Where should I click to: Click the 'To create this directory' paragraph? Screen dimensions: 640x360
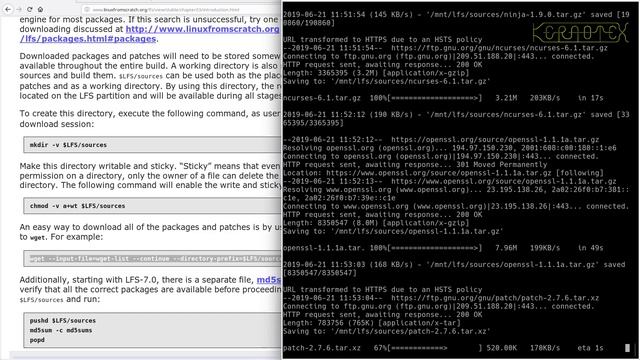pyautogui.click(x=150, y=118)
